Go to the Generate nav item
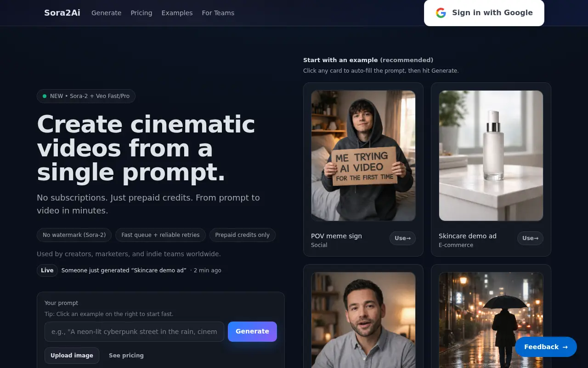Screen dimensions: 588x368 click(x=107, y=13)
